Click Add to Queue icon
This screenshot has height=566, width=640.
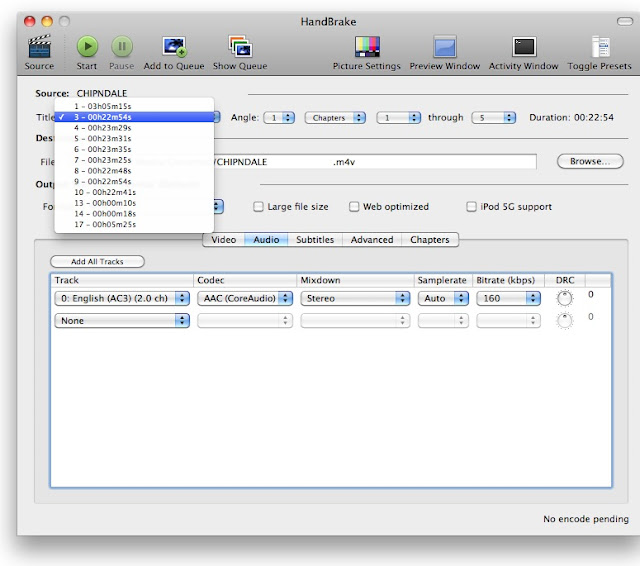tap(174, 47)
